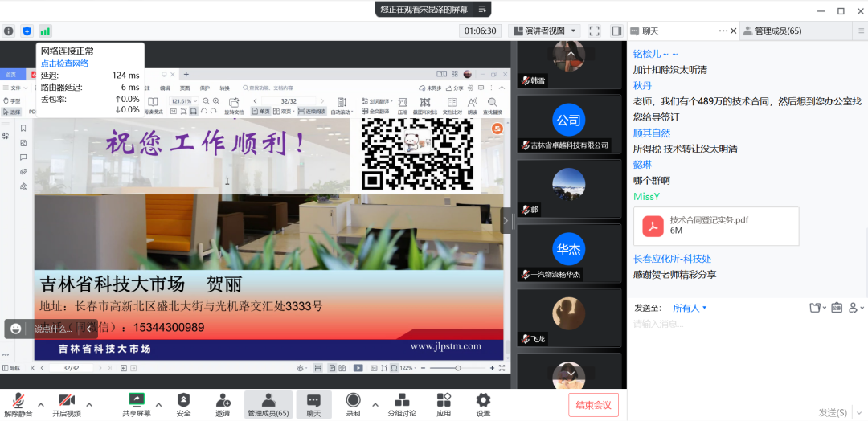868x421 pixels.
Task: Click 旋转文档 rotate icon in PDF toolbar
Action: [x=234, y=106]
